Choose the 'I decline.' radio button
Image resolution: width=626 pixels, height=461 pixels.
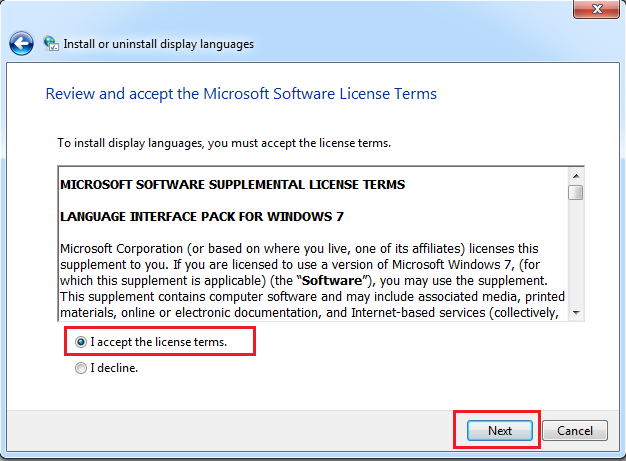pos(81,368)
